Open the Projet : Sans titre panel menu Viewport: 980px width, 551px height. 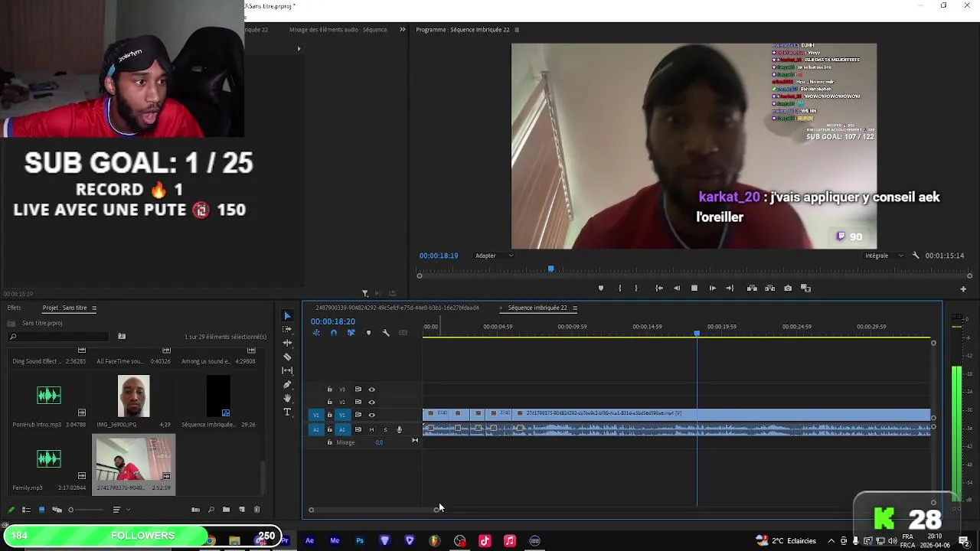click(94, 308)
